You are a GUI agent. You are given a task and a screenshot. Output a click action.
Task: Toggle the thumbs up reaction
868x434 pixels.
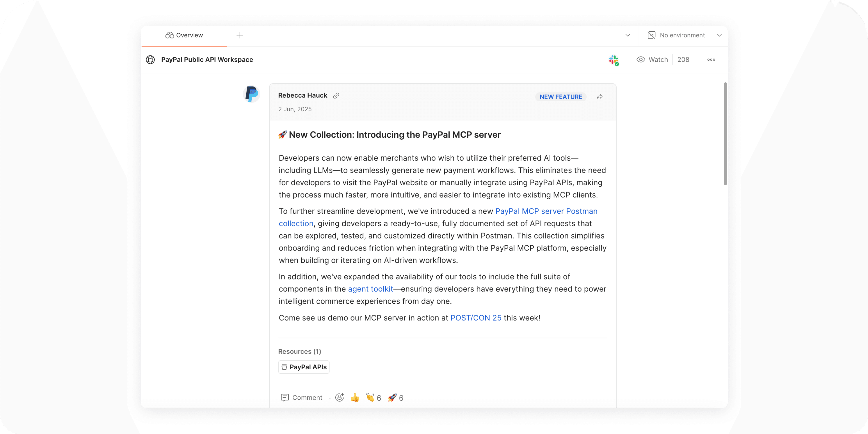(355, 398)
